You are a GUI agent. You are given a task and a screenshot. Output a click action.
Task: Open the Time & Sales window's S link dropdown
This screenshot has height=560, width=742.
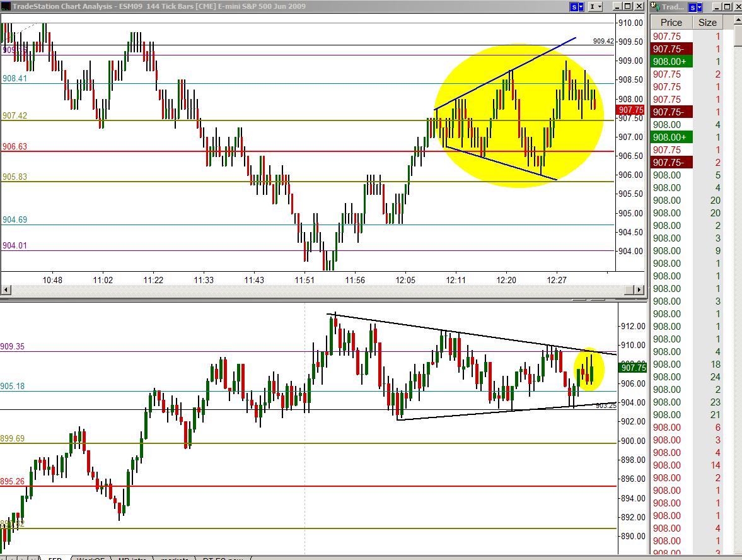(x=695, y=7)
